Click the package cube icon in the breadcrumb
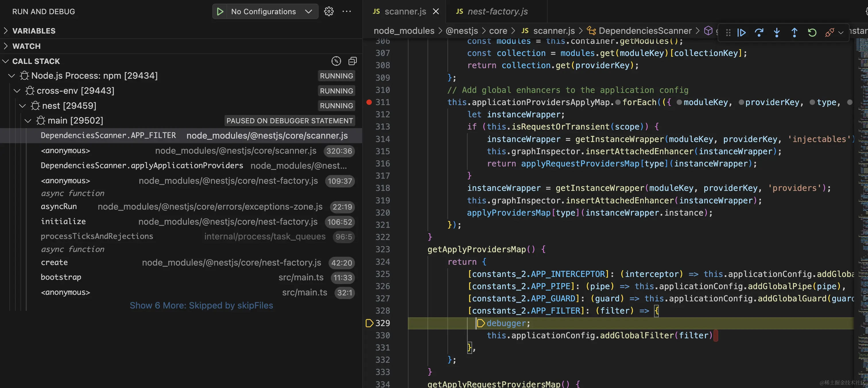This screenshot has width=868, height=388. coord(708,31)
